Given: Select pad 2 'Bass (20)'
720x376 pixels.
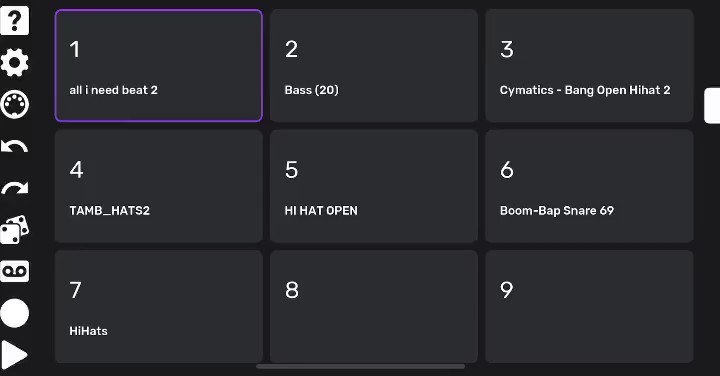Looking at the screenshot, I should click(x=374, y=66).
